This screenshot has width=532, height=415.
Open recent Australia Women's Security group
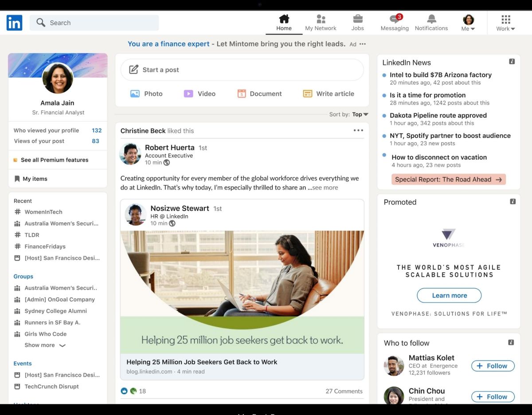pos(61,223)
